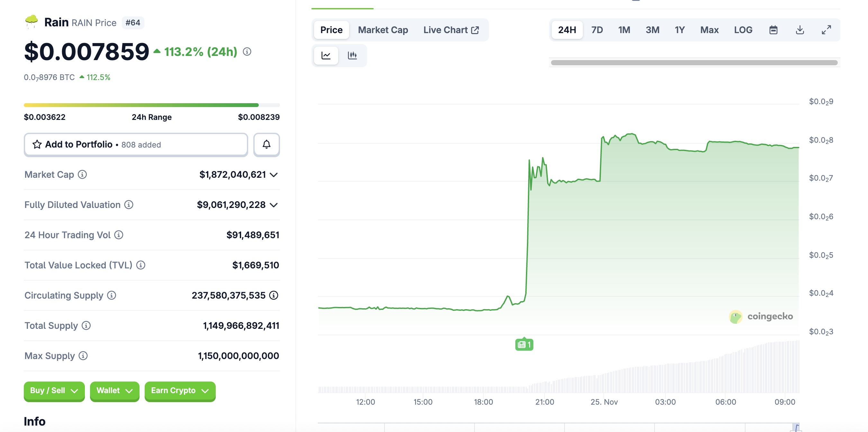Click Market Cap info icon
Viewport: 868px width, 432px height.
pyautogui.click(x=82, y=174)
